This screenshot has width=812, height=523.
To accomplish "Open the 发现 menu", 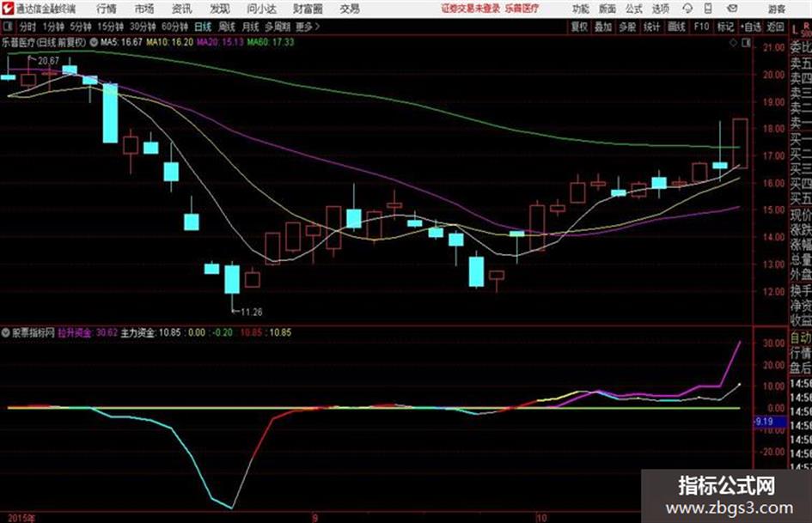I will (219, 9).
